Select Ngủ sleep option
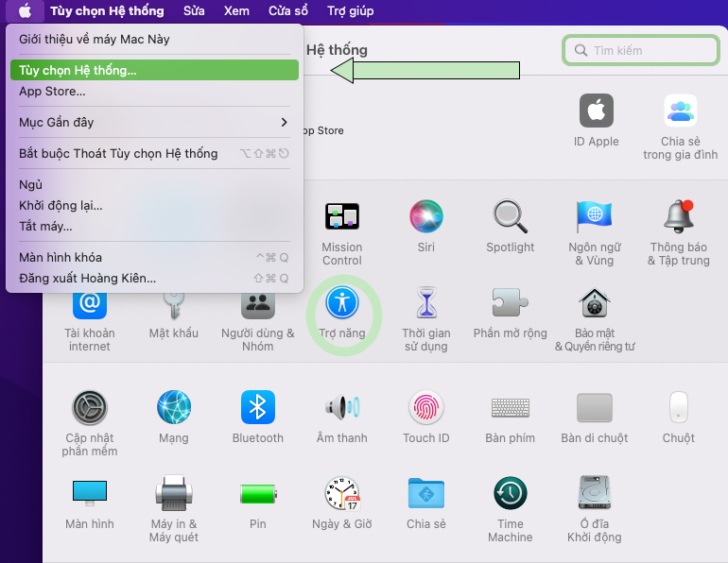728x563 pixels. tap(154, 184)
